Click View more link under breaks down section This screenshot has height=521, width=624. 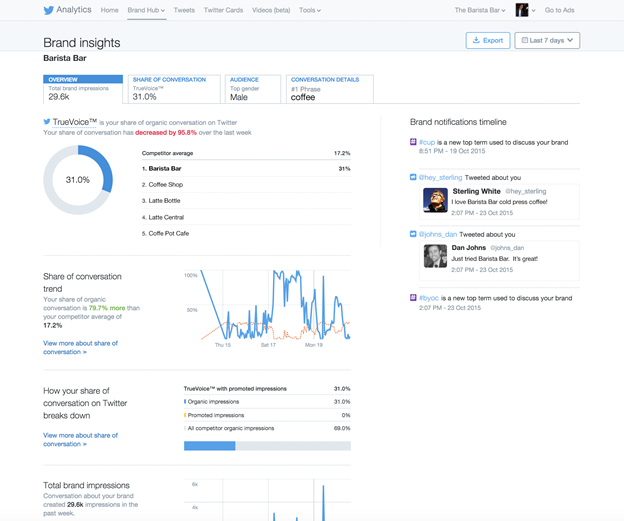(80, 439)
